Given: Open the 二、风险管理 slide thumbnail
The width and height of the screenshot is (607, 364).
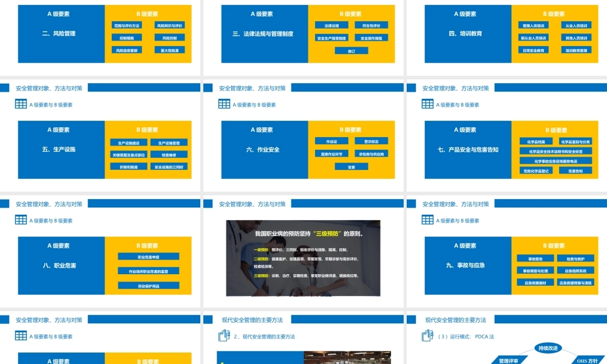Looking at the screenshot, I should pyautogui.click(x=100, y=38).
